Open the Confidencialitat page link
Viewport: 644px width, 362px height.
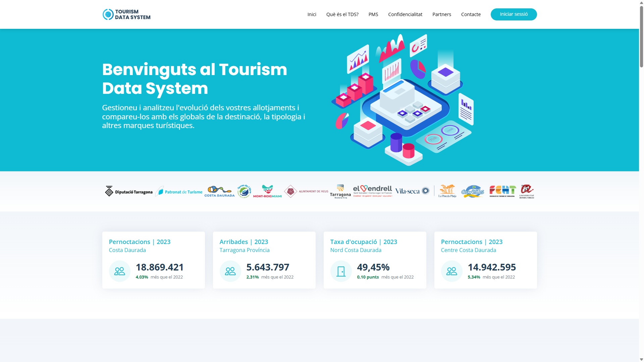pos(405,14)
